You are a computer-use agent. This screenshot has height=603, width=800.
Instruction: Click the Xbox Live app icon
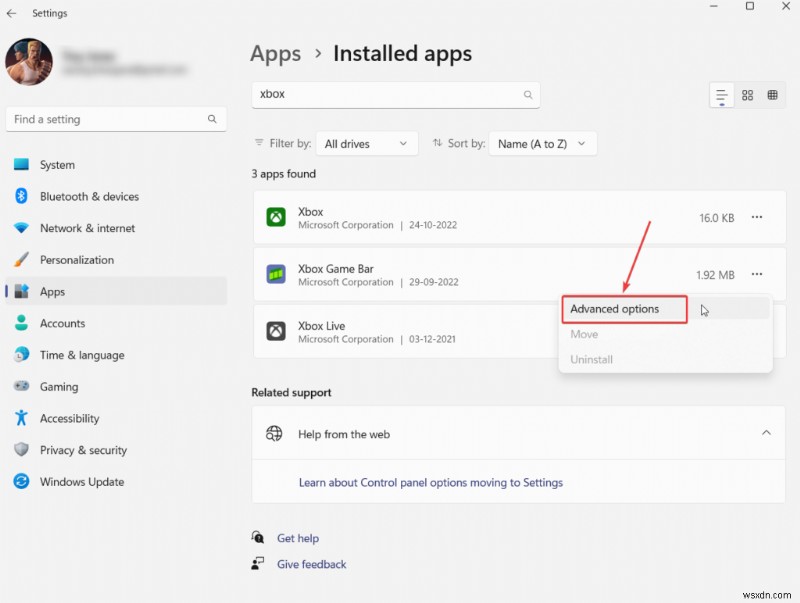276,331
